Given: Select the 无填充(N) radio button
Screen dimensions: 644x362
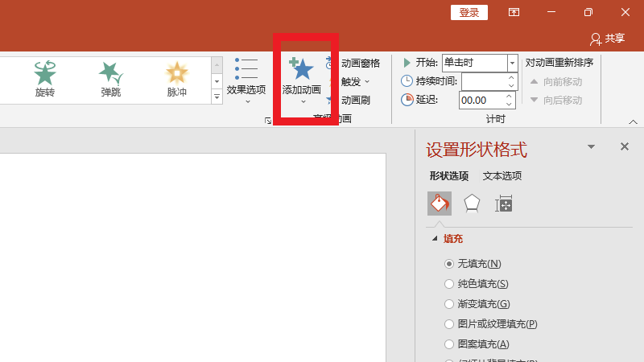Looking at the screenshot, I should pyautogui.click(x=449, y=264).
